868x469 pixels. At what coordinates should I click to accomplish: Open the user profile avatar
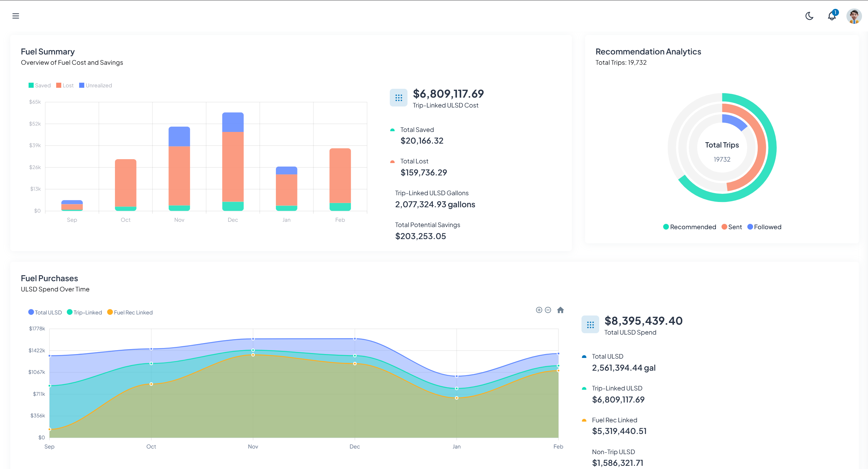pos(854,16)
